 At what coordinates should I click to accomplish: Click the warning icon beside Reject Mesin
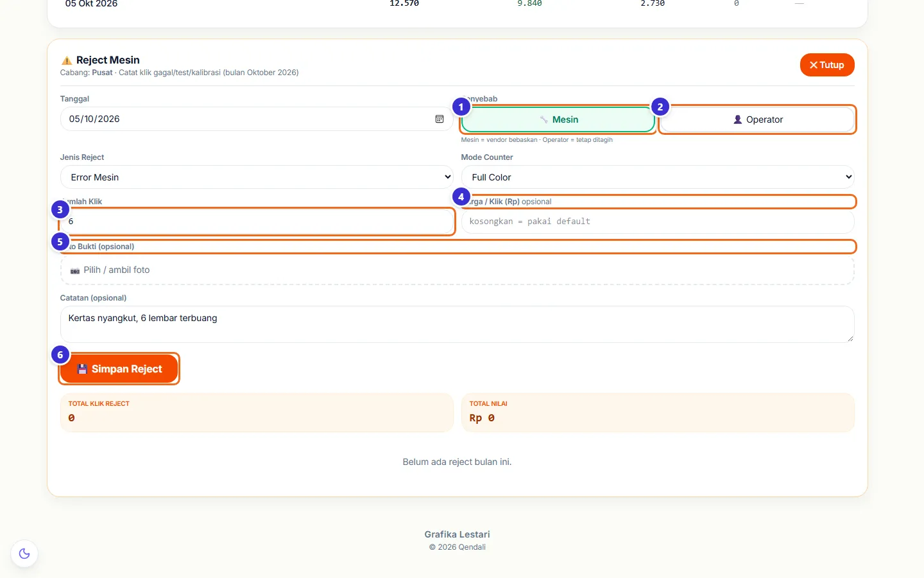(x=67, y=60)
